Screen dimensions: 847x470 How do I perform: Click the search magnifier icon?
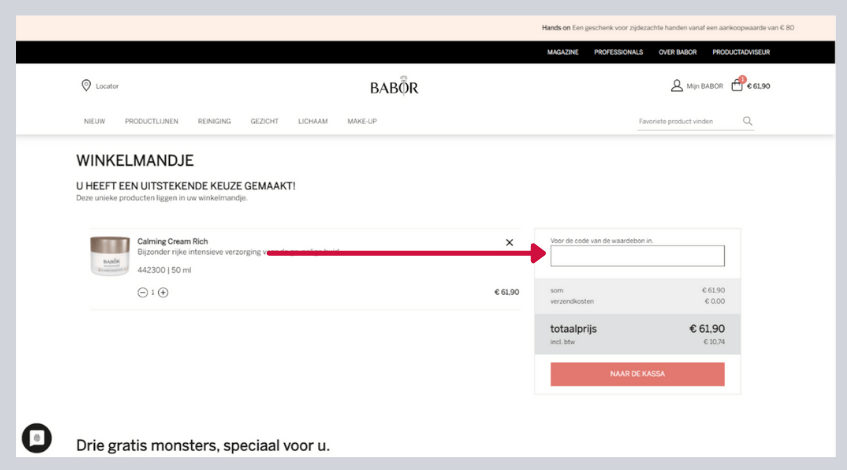coord(747,121)
